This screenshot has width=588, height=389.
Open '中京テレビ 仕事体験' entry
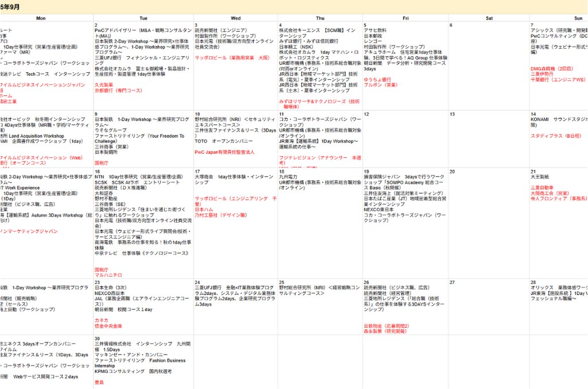(x=141, y=254)
